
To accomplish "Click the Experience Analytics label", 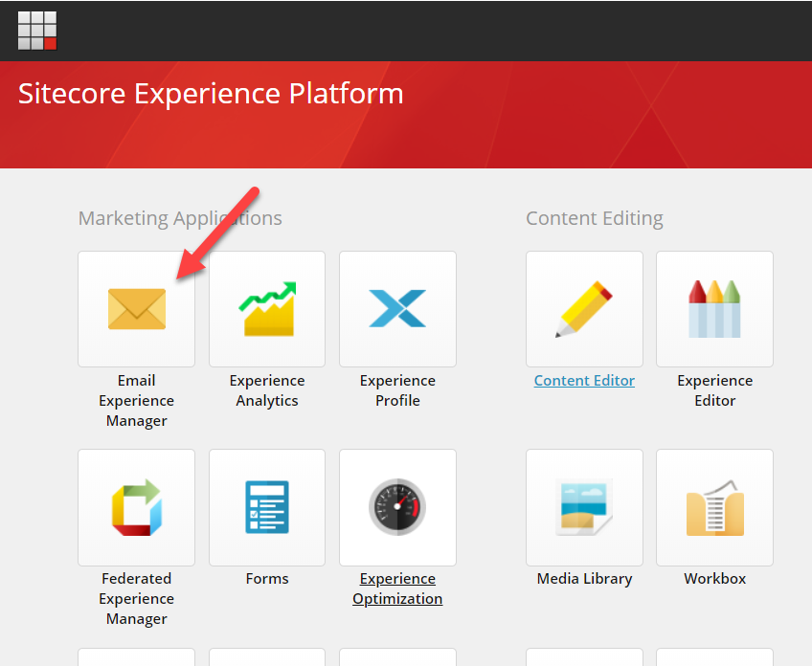I will [x=267, y=390].
